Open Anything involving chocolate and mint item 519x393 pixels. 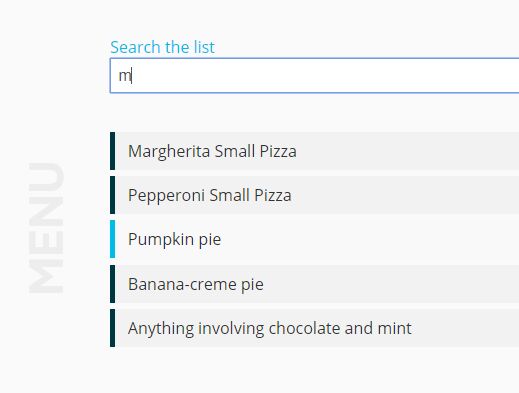tap(314, 328)
